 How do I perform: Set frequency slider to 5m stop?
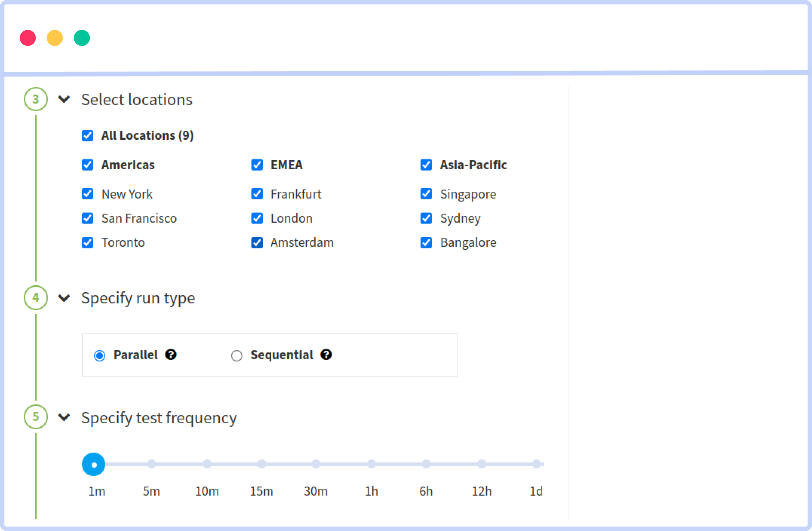[x=152, y=464]
